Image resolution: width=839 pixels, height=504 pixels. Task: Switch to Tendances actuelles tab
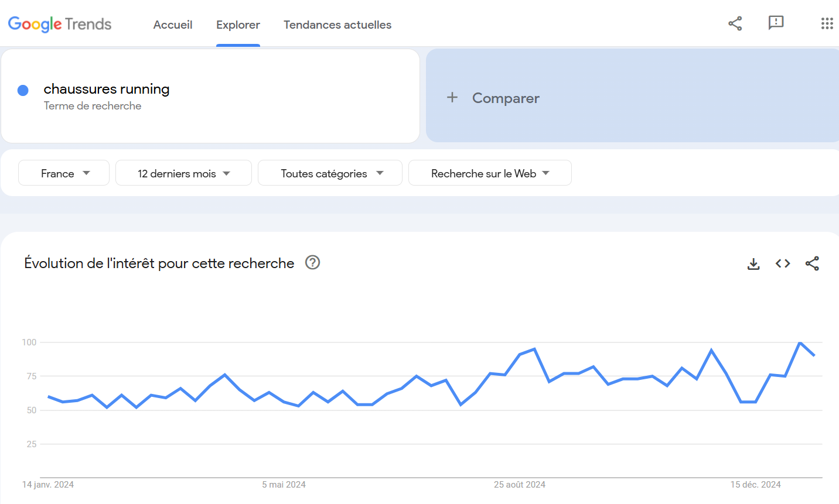point(337,25)
